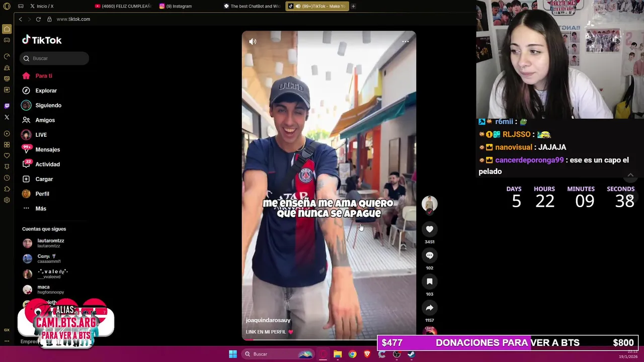Open followed account __vvaleevd

pyautogui.click(x=45, y=275)
